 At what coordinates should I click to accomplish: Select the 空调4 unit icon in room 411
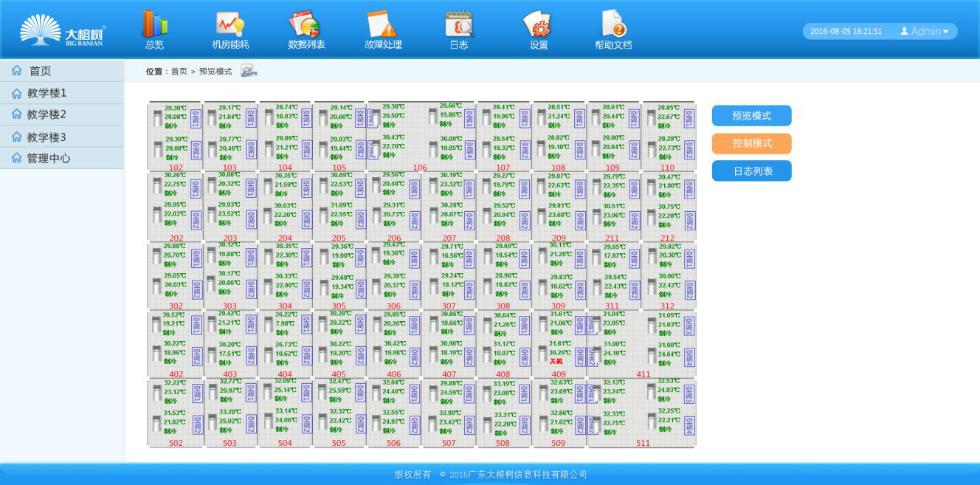(x=650, y=354)
